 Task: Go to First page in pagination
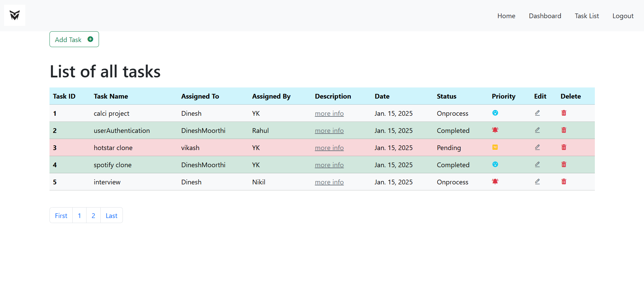(61, 215)
